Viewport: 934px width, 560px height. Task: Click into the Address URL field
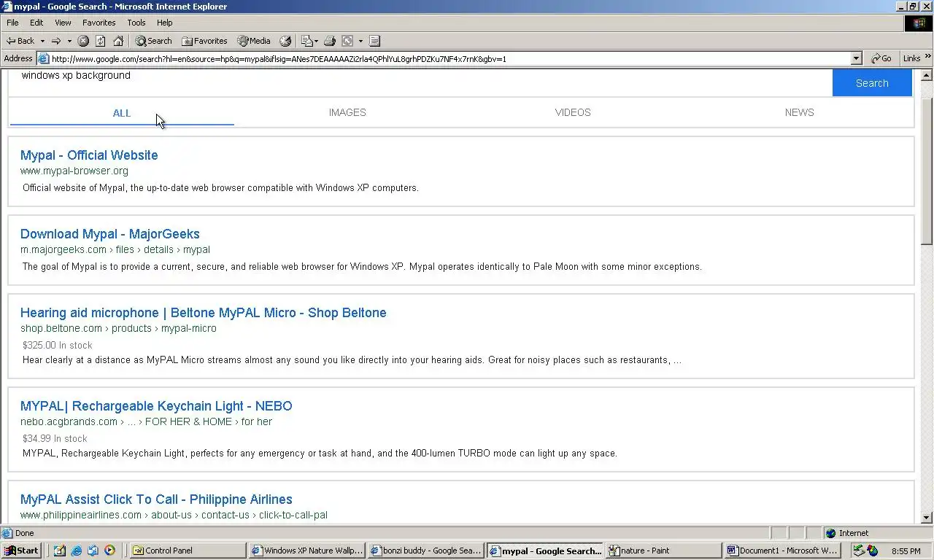tap(449, 58)
